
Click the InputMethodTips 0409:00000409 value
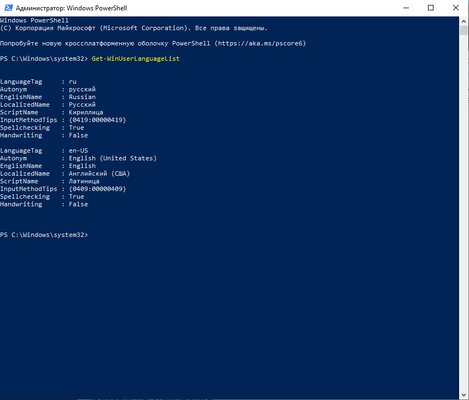click(x=97, y=189)
